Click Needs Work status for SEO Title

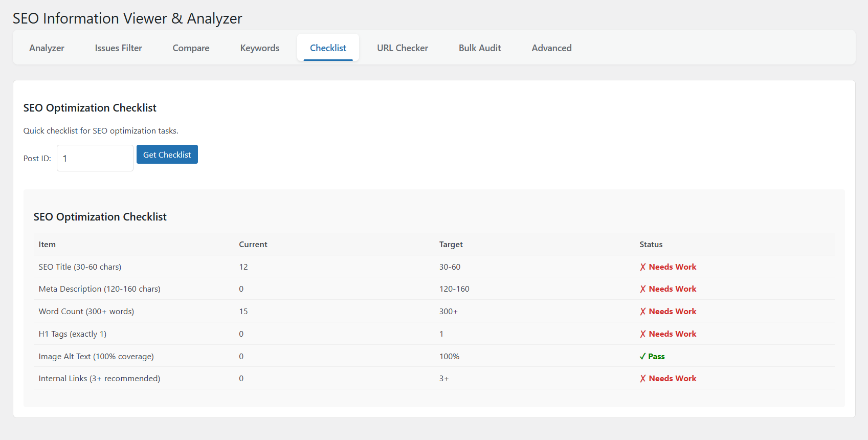coord(673,267)
